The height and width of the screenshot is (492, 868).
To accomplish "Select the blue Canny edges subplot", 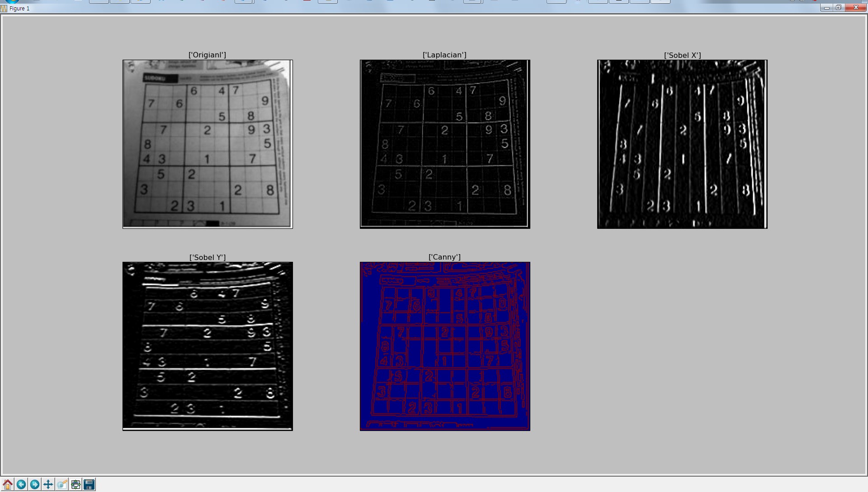I will pos(445,346).
